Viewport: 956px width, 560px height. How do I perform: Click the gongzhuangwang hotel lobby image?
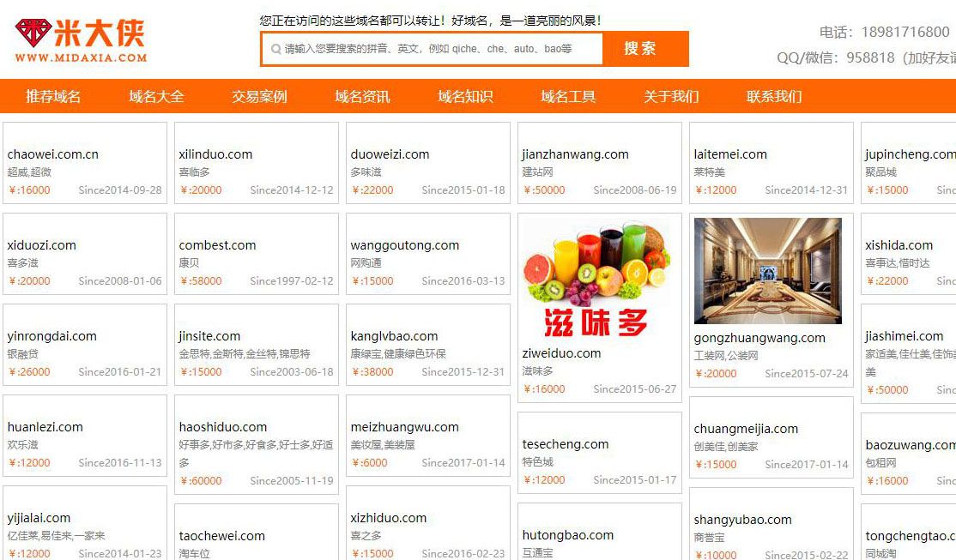[x=767, y=271]
